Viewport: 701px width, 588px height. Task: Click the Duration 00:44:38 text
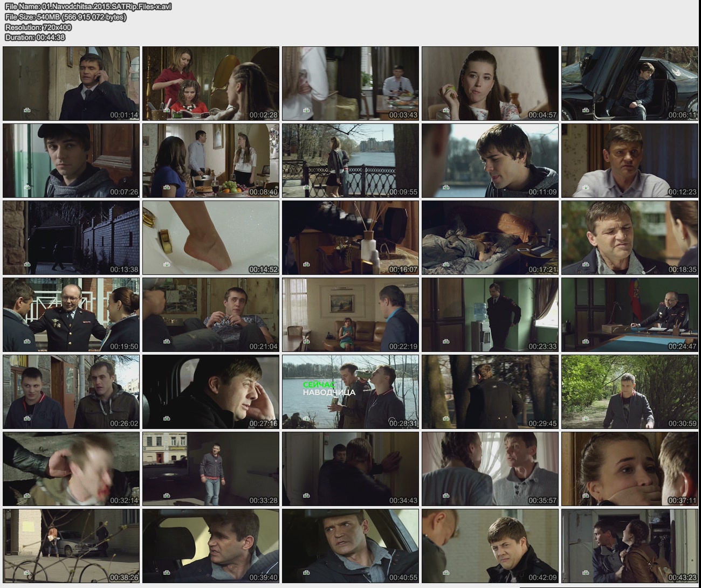click(35, 37)
